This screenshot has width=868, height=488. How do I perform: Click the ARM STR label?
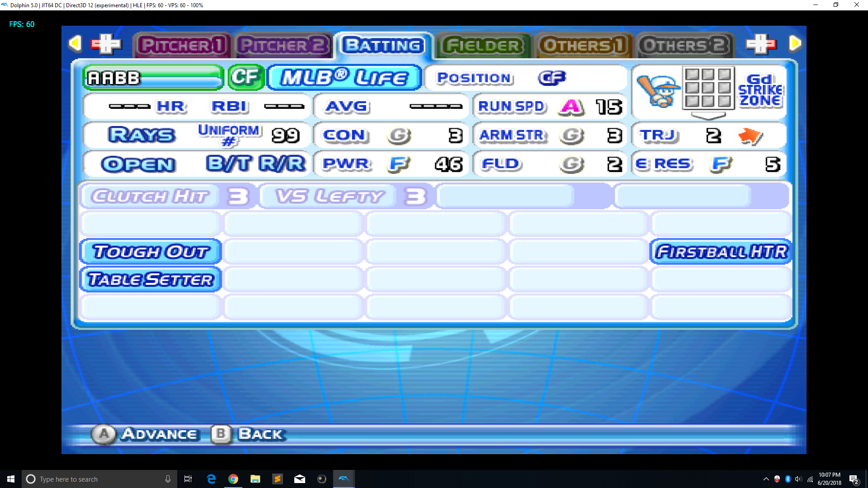pyautogui.click(x=514, y=136)
